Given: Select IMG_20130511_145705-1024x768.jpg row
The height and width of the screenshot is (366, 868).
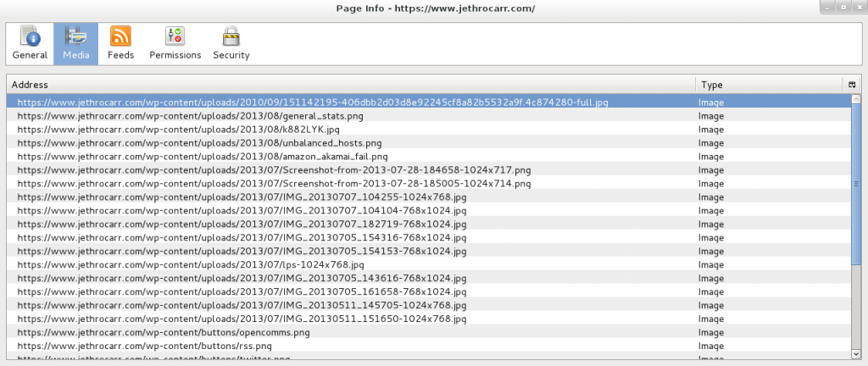Looking at the screenshot, I should coord(429,305).
